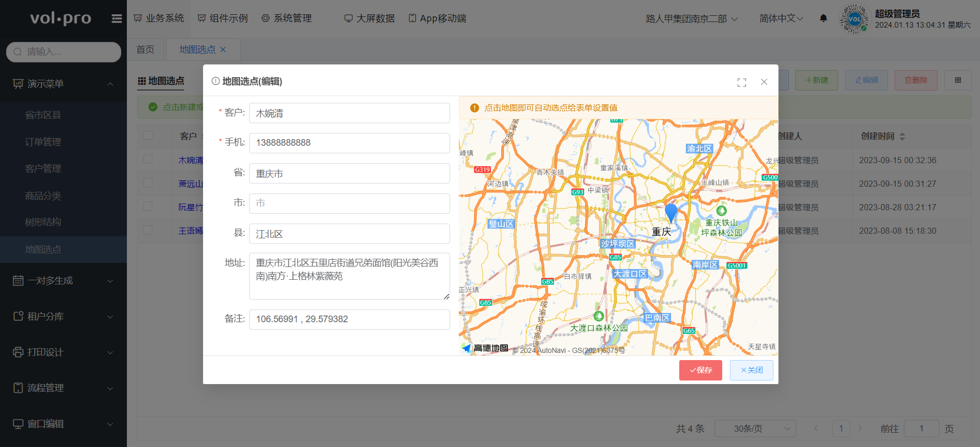Click the 大渡口森林公园 park icon on map
Image resolution: width=980 pixels, height=447 pixels.
tap(598, 316)
